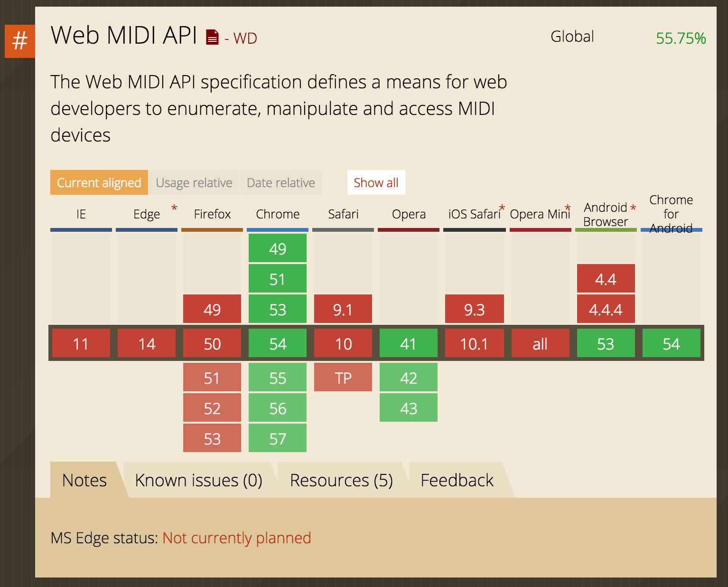Toggle Show all browser versions

pos(376,182)
